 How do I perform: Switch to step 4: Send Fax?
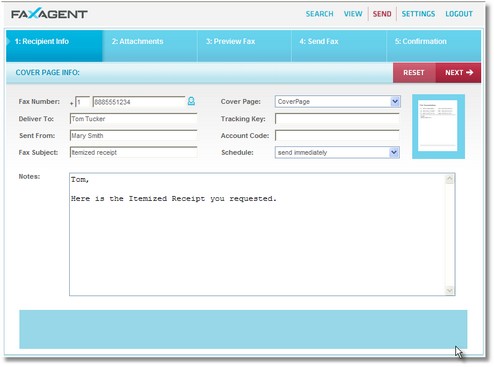(339, 46)
